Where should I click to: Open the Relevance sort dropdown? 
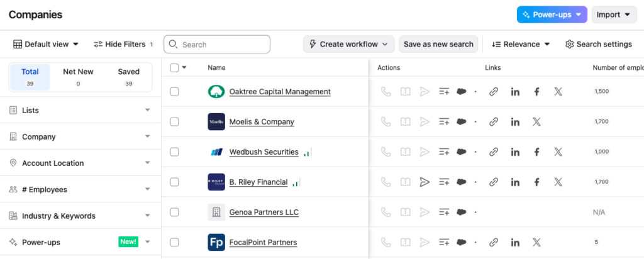click(521, 45)
